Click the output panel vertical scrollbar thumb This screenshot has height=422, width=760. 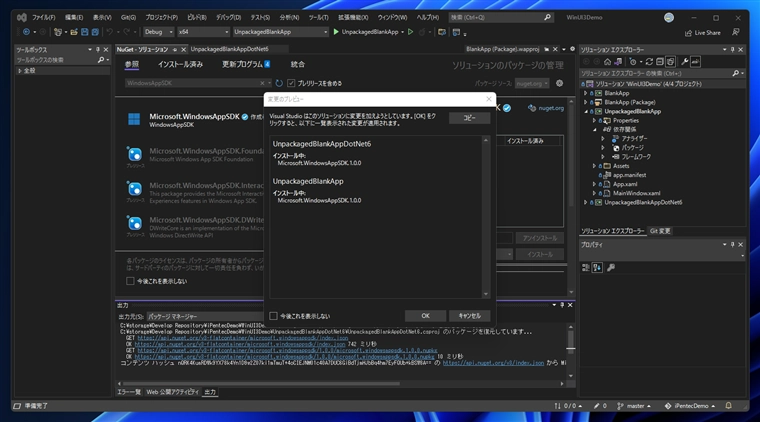pos(570,341)
